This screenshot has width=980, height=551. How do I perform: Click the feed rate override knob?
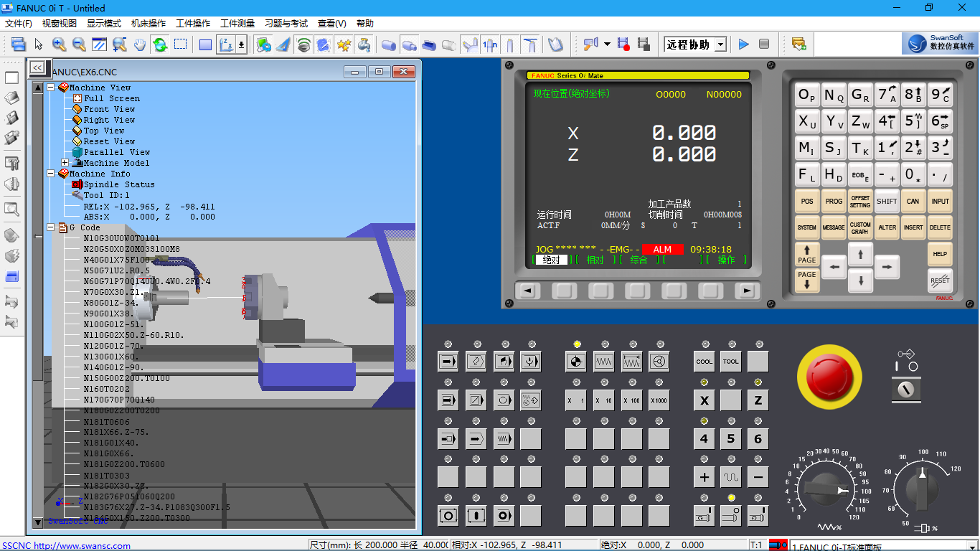[x=826, y=489]
